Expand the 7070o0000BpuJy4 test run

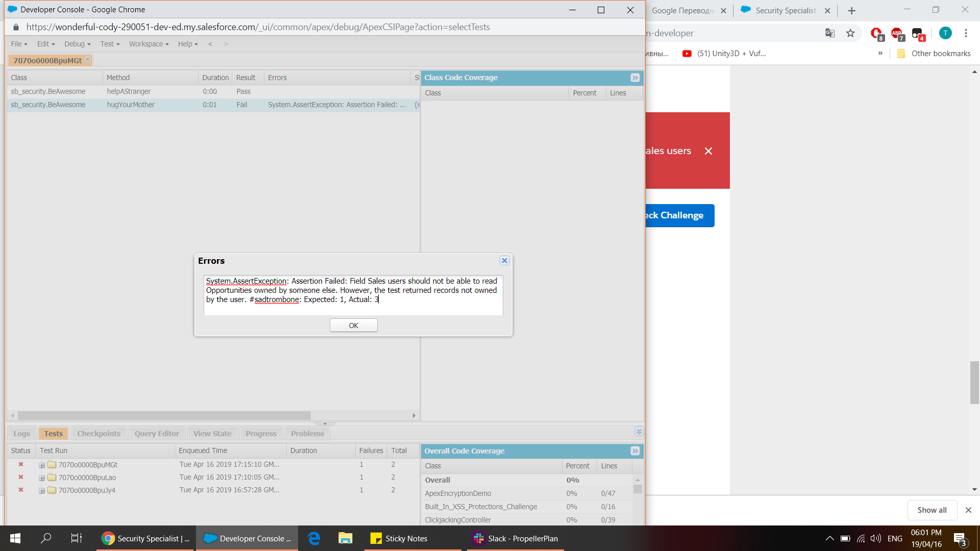tap(42, 491)
